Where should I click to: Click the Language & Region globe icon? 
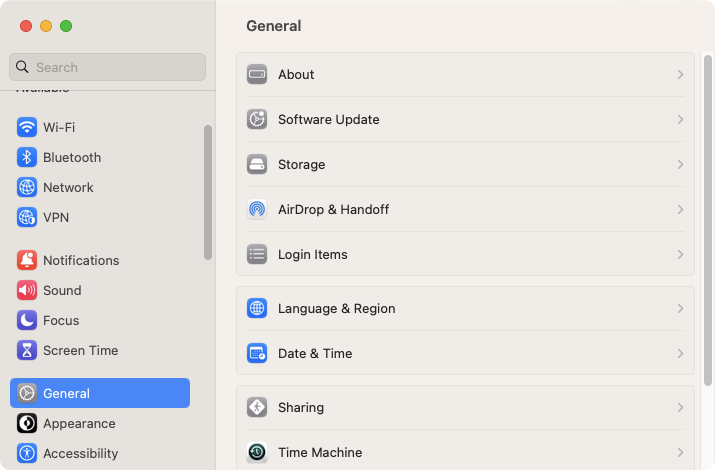(257, 308)
